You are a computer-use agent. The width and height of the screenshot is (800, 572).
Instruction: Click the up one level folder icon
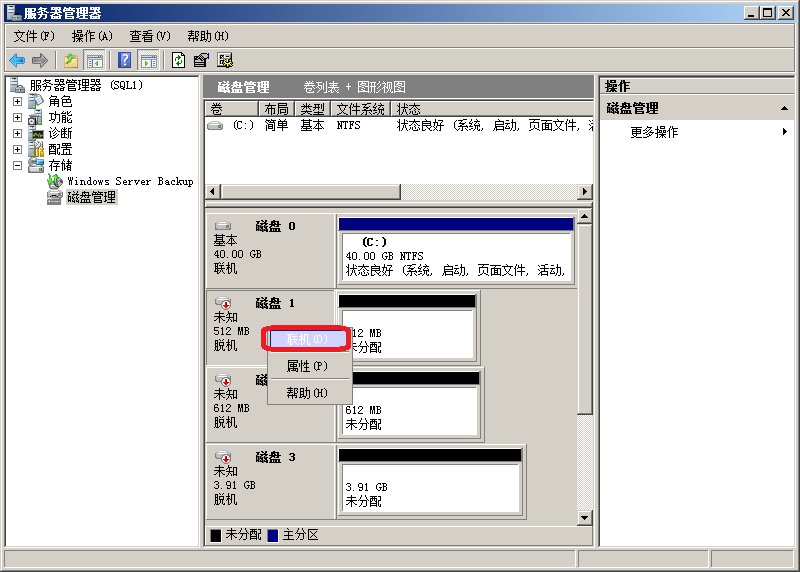[71, 60]
